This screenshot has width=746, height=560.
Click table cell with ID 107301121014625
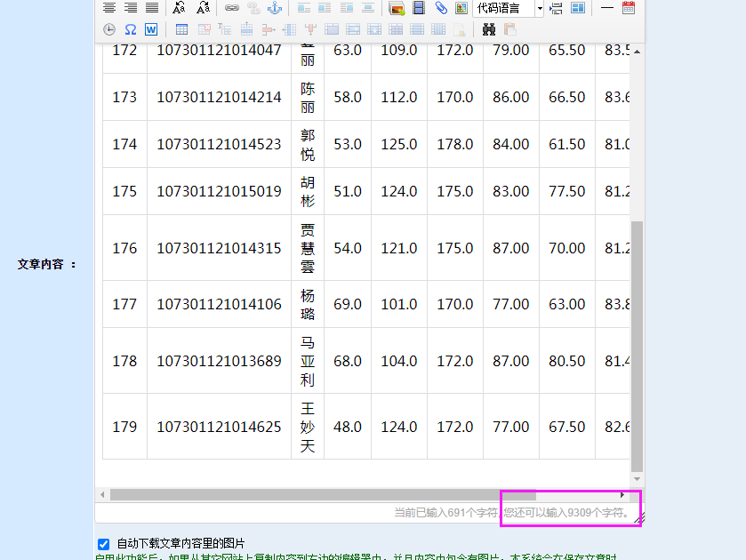pos(219,427)
